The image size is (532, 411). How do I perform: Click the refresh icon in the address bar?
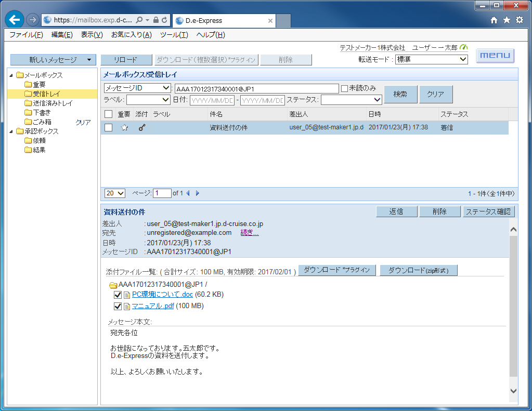(164, 20)
